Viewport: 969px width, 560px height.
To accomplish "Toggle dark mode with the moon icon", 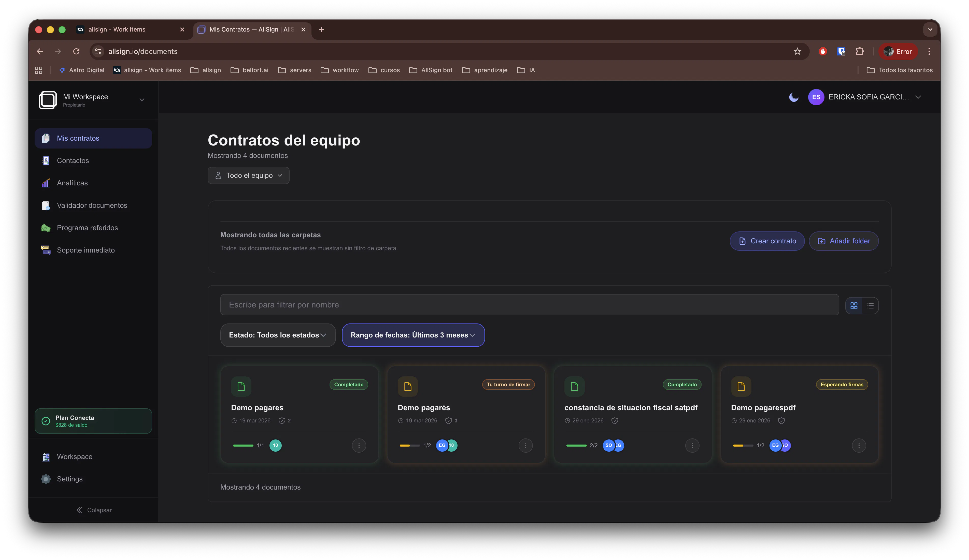I will [793, 97].
